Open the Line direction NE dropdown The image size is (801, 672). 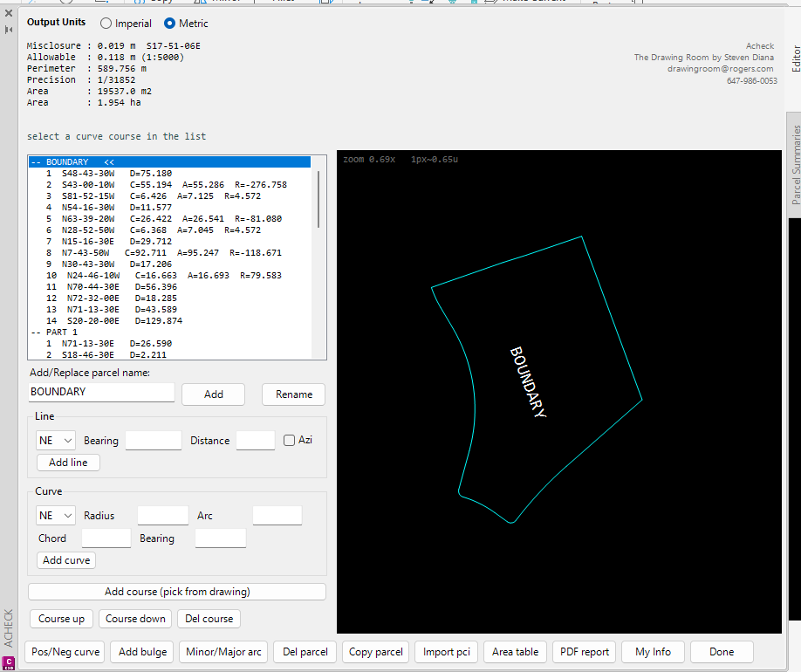(x=56, y=441)
